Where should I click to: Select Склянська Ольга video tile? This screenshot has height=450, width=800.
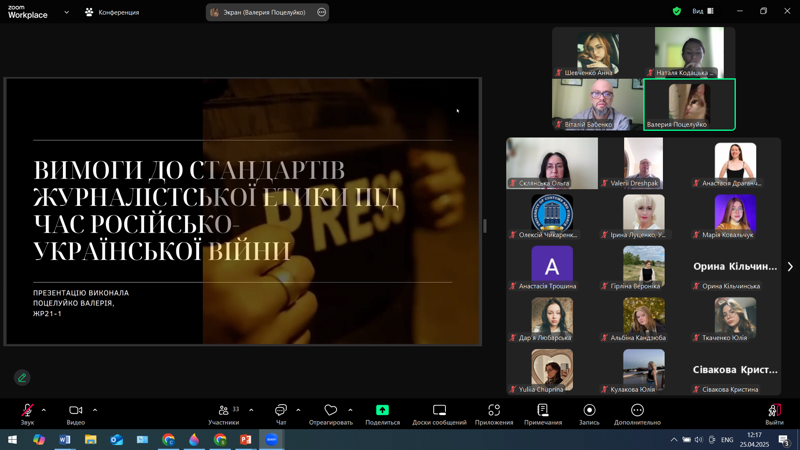pyautogui.click(x=552, y=163)
